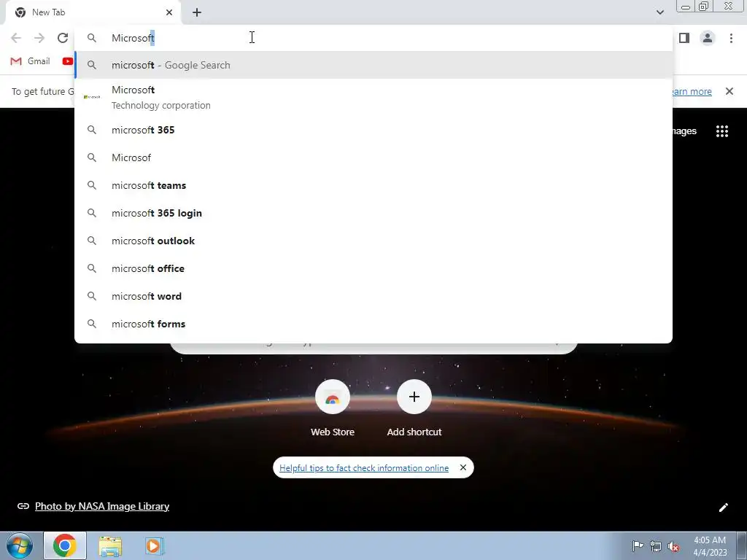Choose the 'microsoft office' suggestion
Image resolution: width=747 pixels, height=560 pixels.
point(373,268)
